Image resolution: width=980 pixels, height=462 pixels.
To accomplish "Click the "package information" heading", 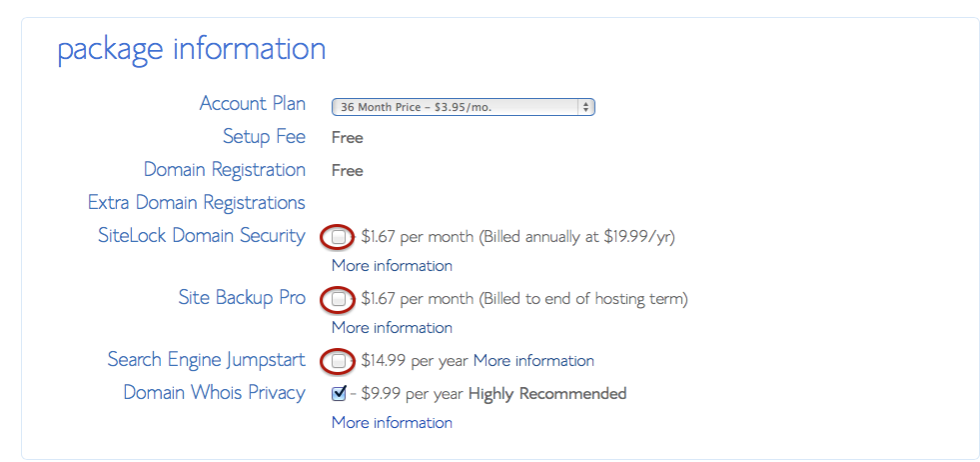I will click(x=191, y=49).
